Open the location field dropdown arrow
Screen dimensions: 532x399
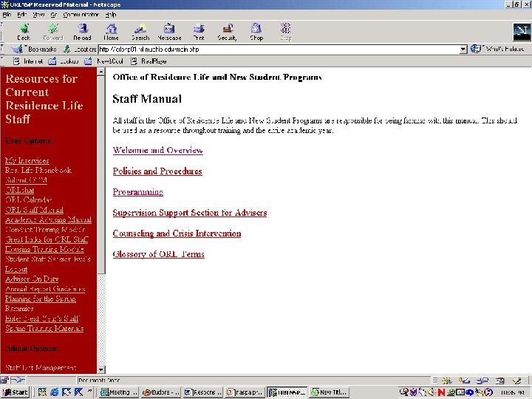pyautogui.click(x=463, y=50)
